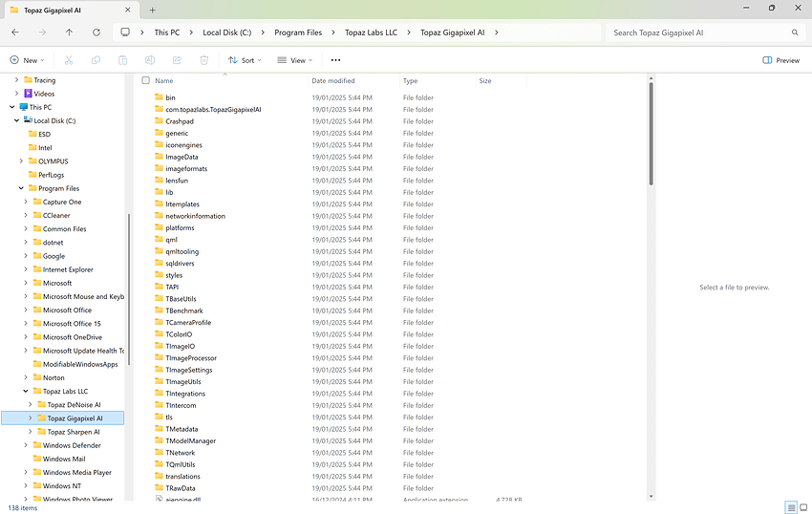This screenshot has width=812, height=514.
Task: Go back with the left arrow
Action: tap(15, 32)
